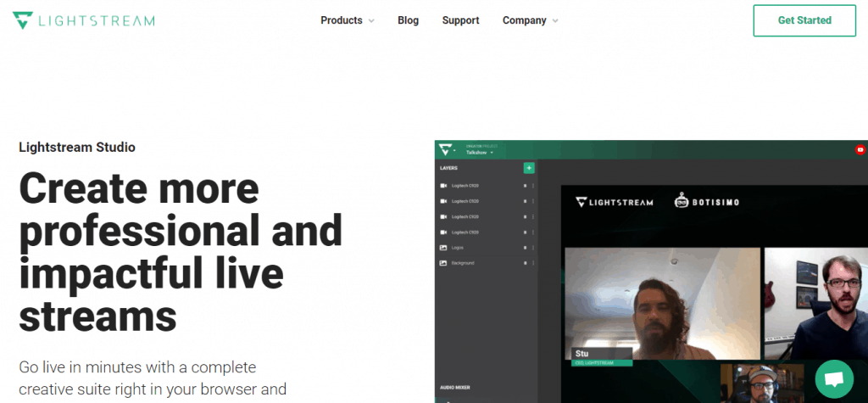This screenshot has width=868, height=403.
Task: Toggle the lock on the first Logitech C920 layer
Action: point(525,186)
